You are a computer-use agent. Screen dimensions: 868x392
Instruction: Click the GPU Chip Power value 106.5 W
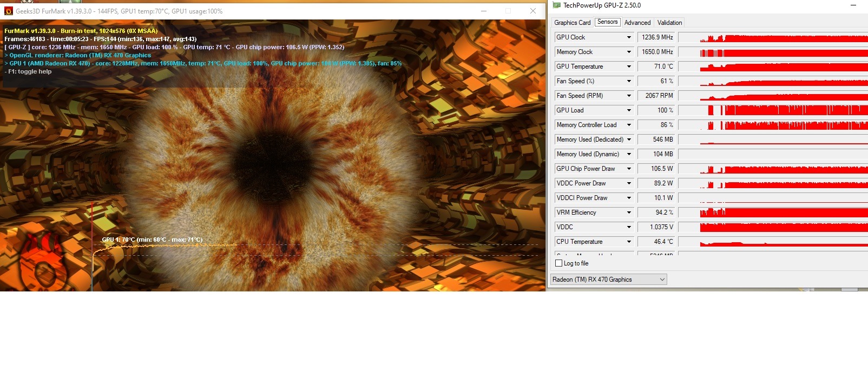(656, 169)
